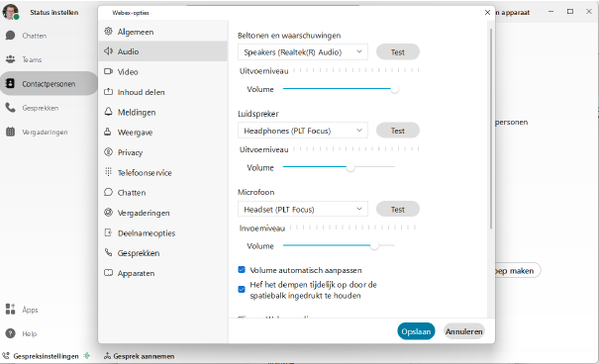Click the Inhoud delen share icon

[109, 92]
